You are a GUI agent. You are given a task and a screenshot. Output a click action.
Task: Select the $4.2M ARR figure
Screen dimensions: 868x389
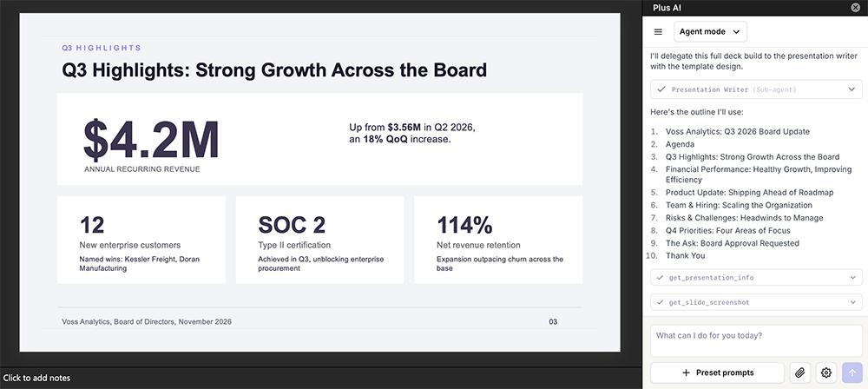(151, 140)
